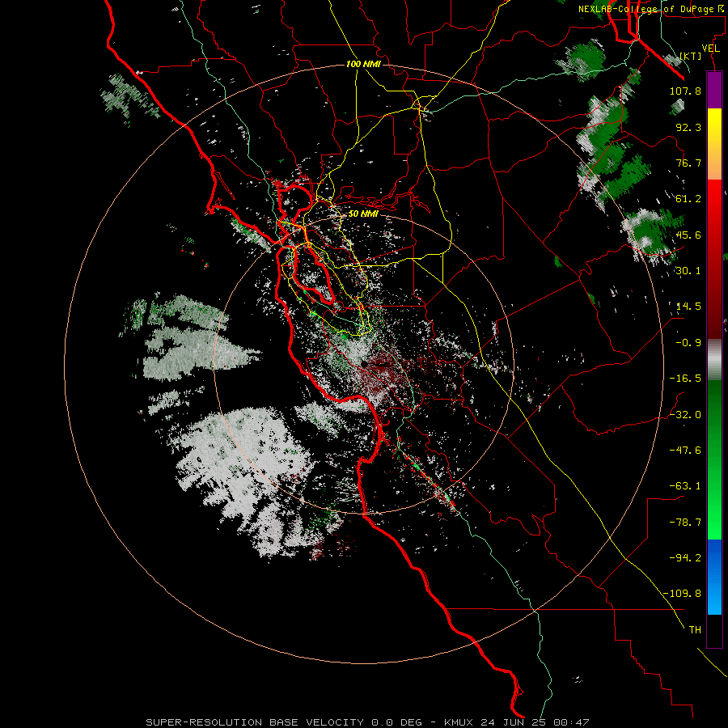Click the -94.2 velocity scale value
This screenshot has height=728, width=728.
[685, 558]
